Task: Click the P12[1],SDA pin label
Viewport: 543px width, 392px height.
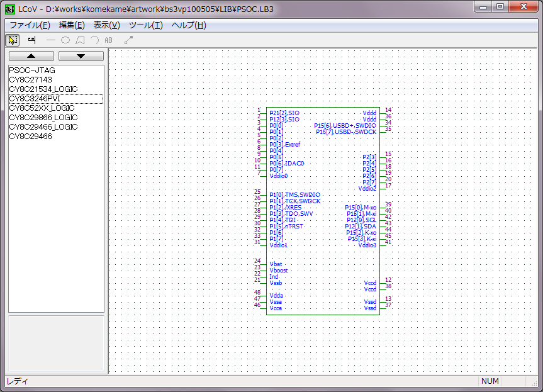Action: tap(361, 227)
